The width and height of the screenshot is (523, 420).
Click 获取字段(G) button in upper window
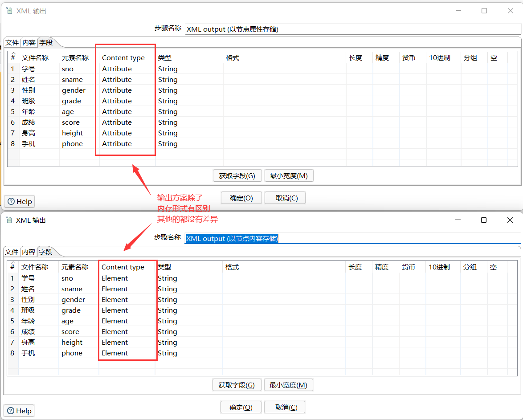tap(237, 176)
